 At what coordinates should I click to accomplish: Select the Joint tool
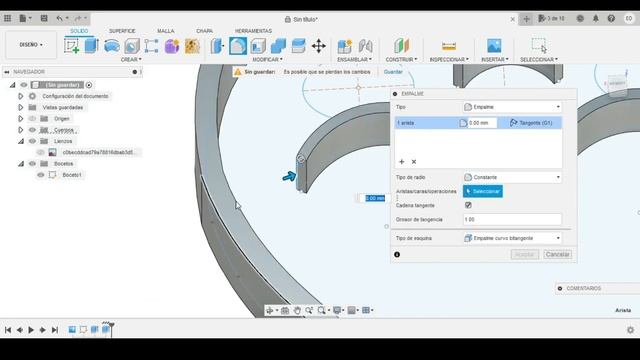click(365, 46)
